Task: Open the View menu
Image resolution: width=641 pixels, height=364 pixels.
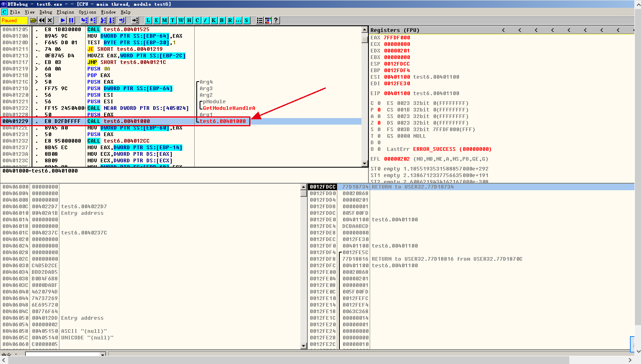Action: click(30, 12)
